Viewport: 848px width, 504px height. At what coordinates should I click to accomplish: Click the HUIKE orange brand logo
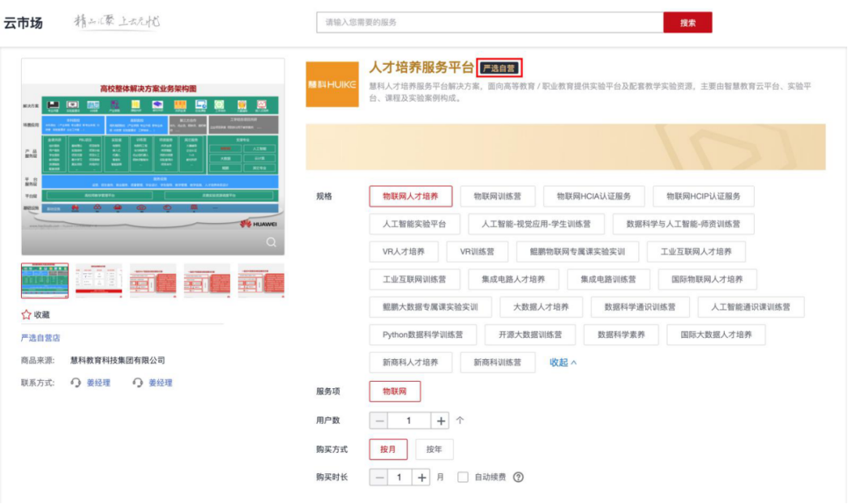coord(332,84)
